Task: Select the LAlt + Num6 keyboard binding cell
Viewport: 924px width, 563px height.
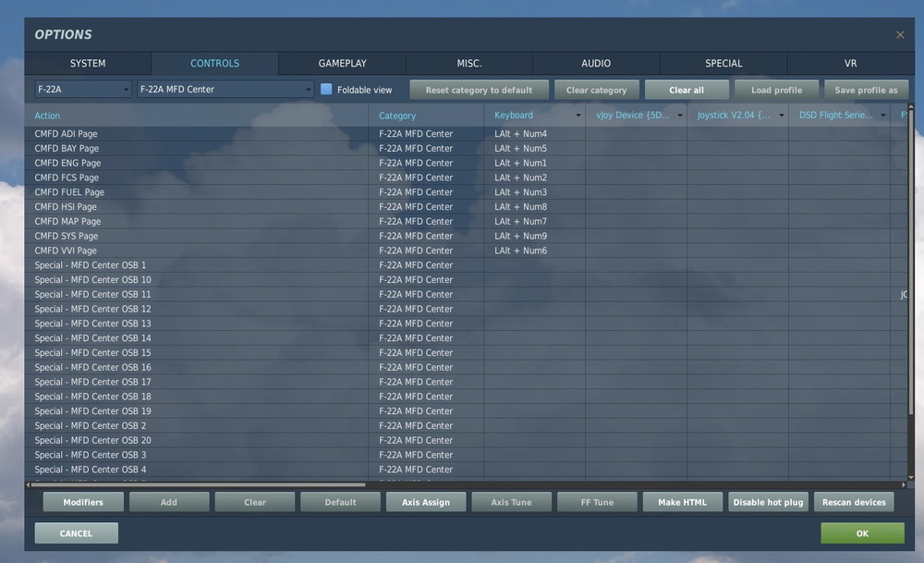Action: (534, 251)
